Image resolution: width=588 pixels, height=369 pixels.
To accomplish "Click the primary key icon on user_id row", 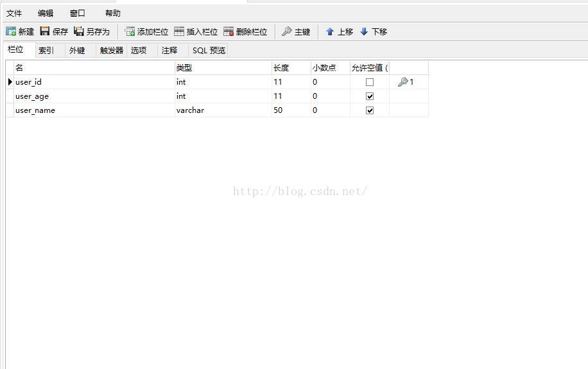I will 402,82.
